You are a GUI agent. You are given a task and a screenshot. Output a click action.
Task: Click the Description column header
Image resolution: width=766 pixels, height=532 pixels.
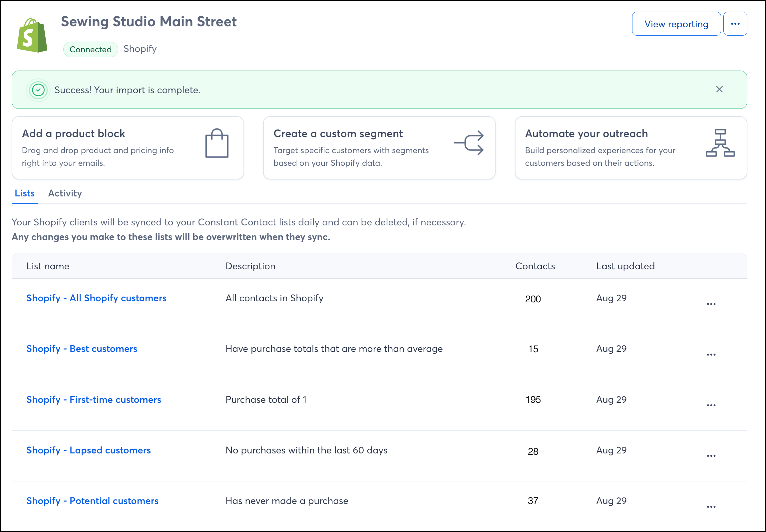pyautogui.click(x=250, y=266)
